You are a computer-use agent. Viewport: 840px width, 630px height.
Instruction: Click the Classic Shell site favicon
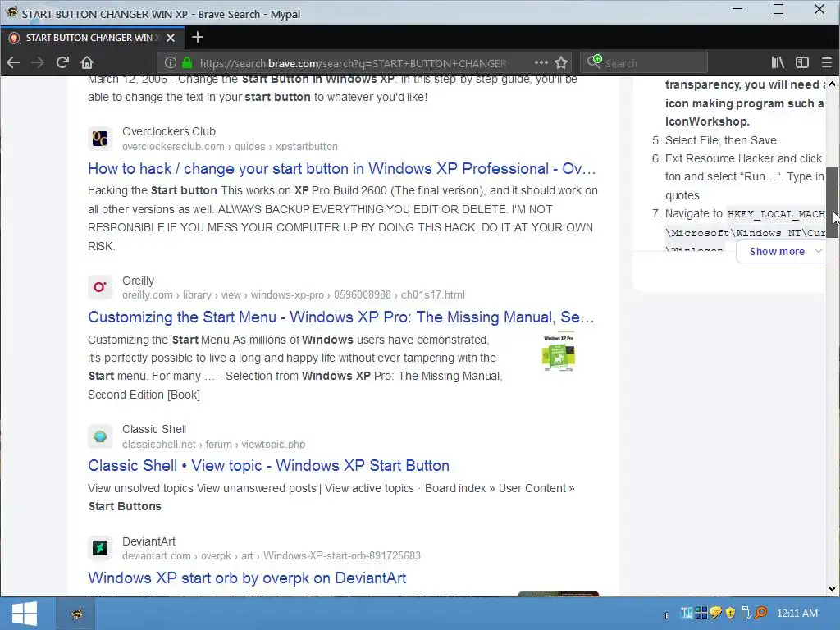tap(100, 436)
